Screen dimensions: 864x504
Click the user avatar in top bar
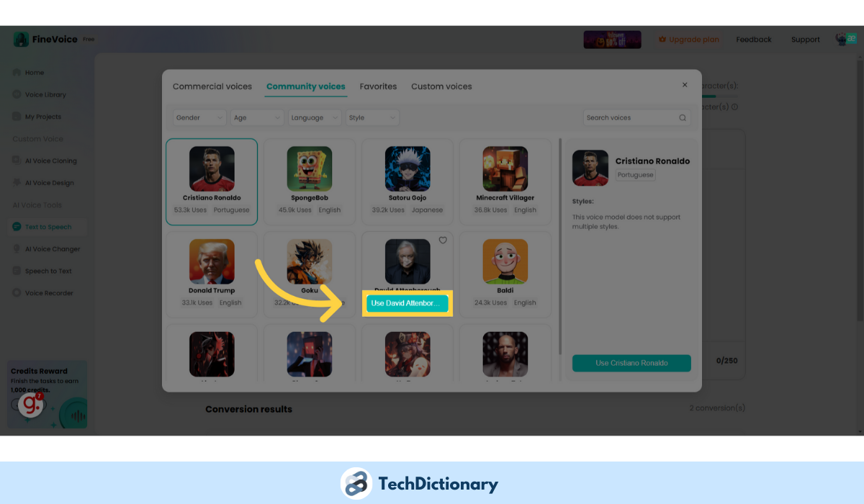tap(847, 40)
